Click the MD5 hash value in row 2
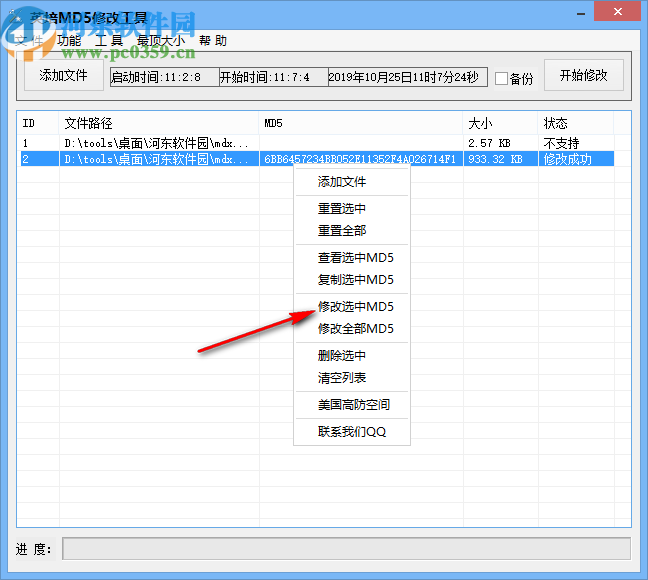This screenshot has width=648, height=580. tap(360, 159)
